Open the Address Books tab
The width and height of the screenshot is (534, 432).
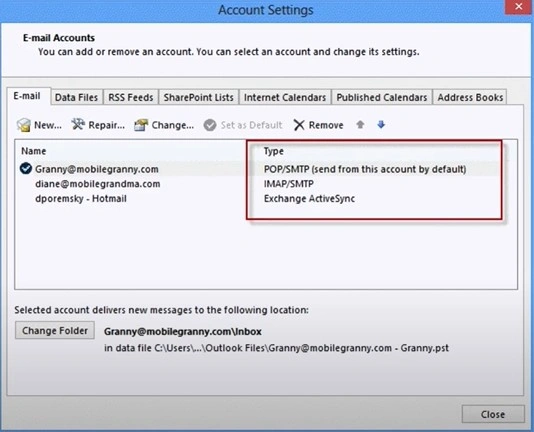tap(470, 97)
